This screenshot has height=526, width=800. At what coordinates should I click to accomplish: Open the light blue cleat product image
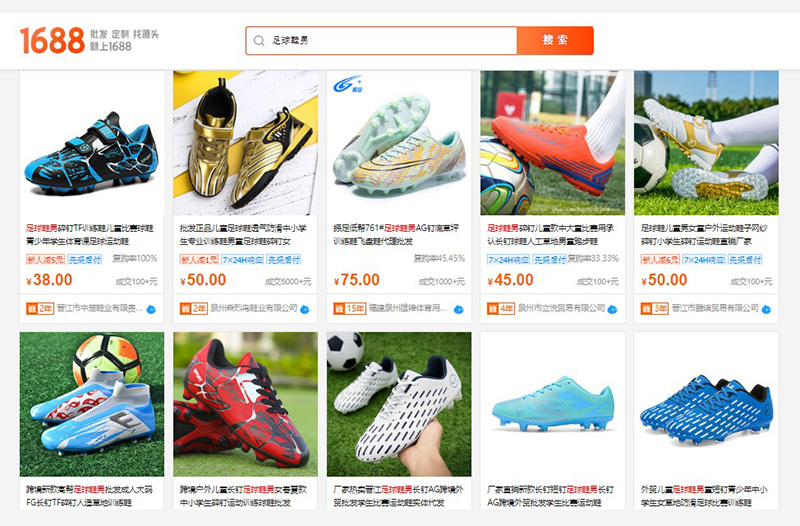click(x=553, y=404)
